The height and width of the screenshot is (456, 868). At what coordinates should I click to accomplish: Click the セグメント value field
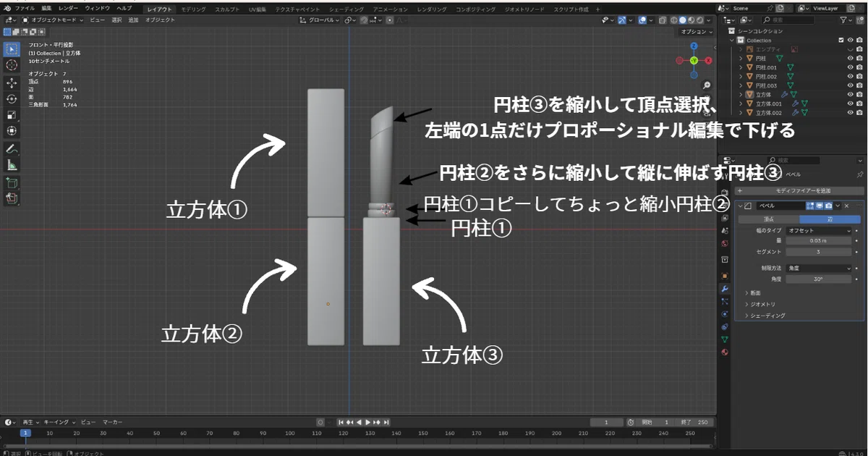pos(820,252)
